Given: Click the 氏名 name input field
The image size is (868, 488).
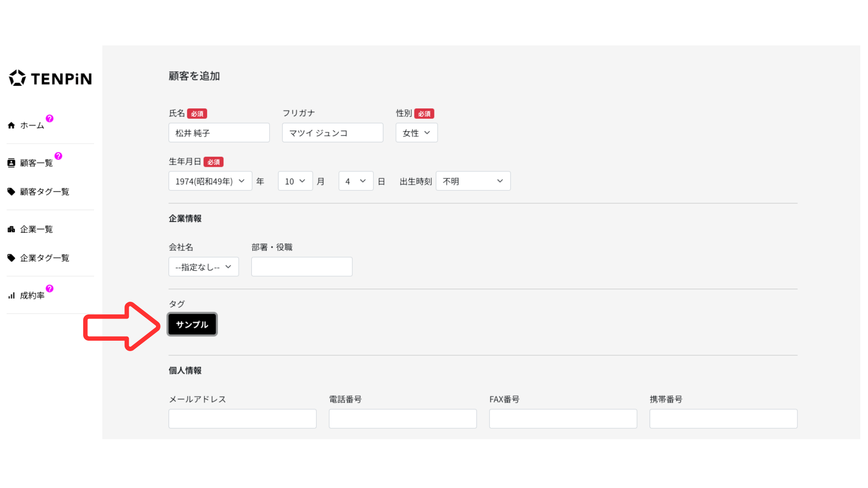Looking at the screenshot, I should (219, 133).
